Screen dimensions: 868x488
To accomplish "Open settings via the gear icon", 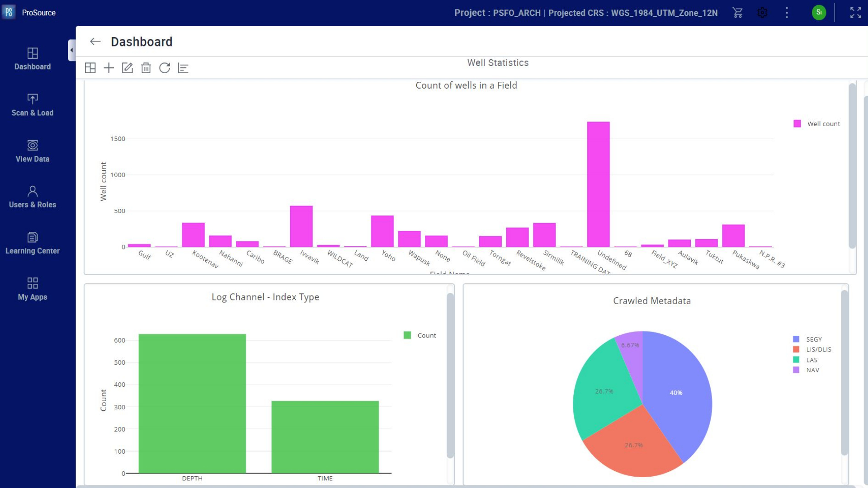I will (x=762, y=13).
